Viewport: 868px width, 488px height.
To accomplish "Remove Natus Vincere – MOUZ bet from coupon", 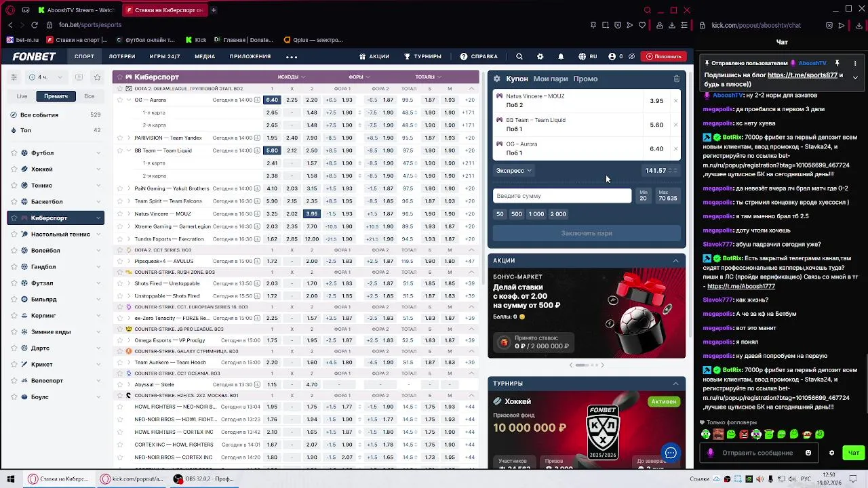I will click(x=675, y=101).
